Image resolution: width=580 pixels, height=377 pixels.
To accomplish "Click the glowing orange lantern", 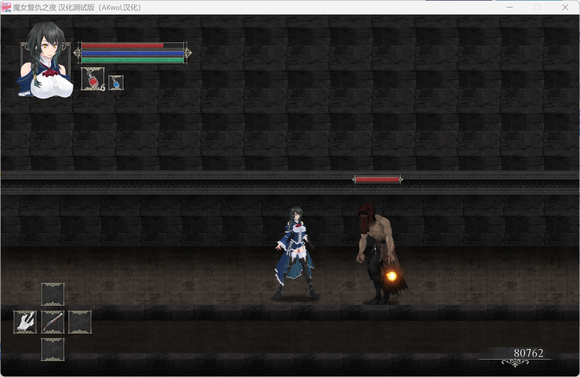I will 391,276.
